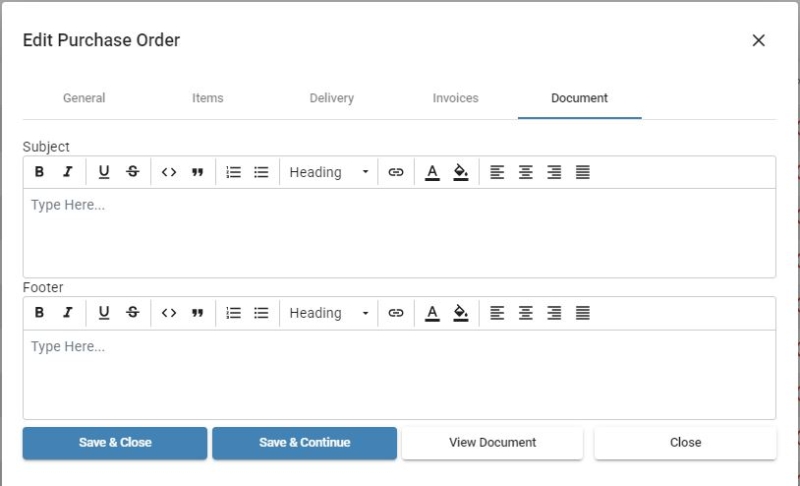Center align text in Footer editor
The width and height of the screenshot is (800, 486).
(526, 313)
